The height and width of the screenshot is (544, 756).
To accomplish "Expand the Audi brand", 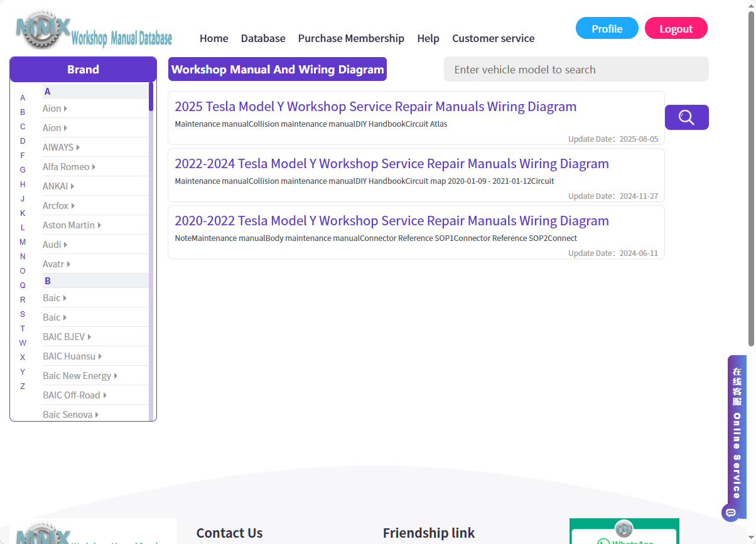I will click(55, 245).
